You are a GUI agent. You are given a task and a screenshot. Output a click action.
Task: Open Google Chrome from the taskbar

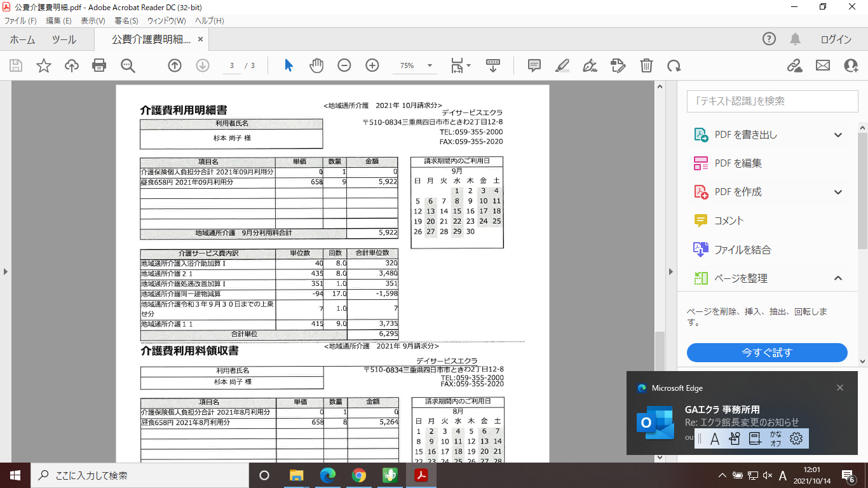tap(359, 475)
